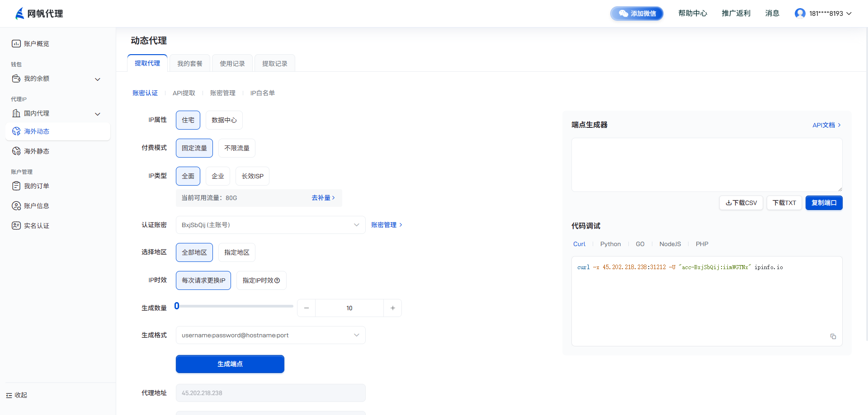Click the copy code icon in 代码调试
868x415 pixels.
[x=833, y=336]
